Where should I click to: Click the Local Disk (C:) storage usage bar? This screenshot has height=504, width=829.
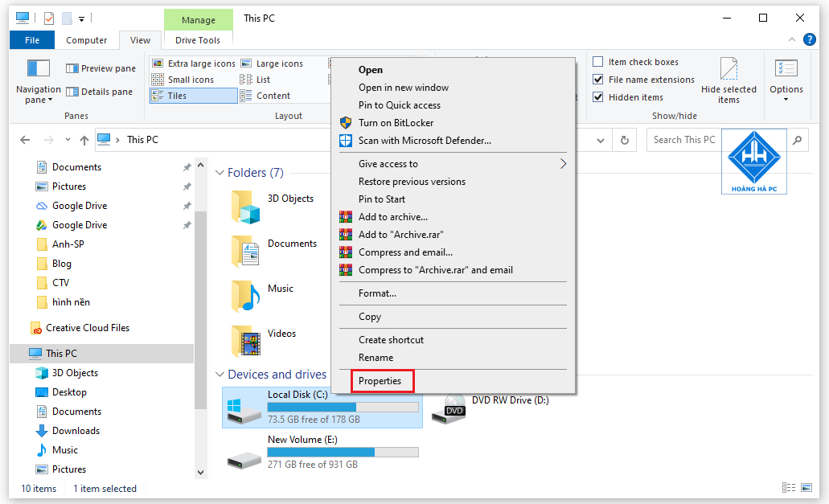[343, 408]
